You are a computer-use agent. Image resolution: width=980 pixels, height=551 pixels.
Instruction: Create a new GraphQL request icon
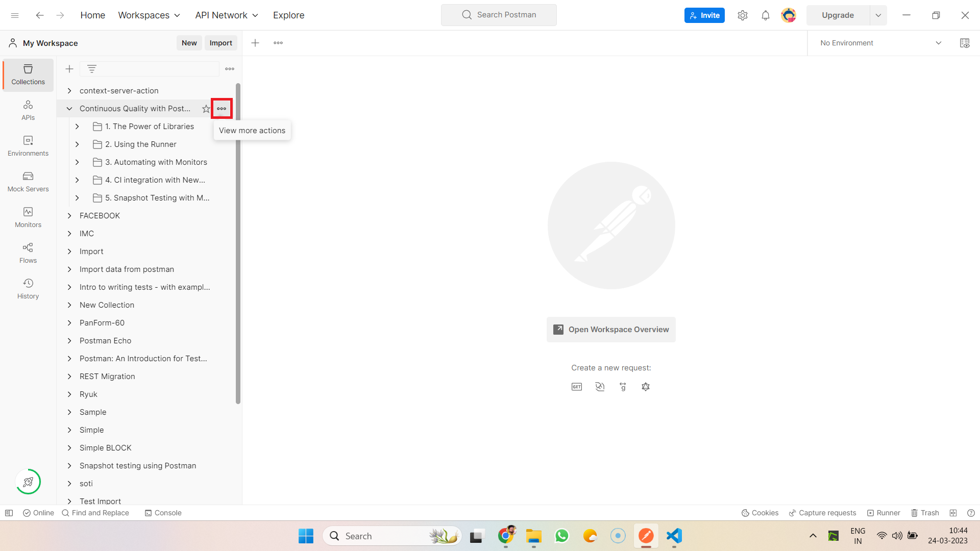646,387
